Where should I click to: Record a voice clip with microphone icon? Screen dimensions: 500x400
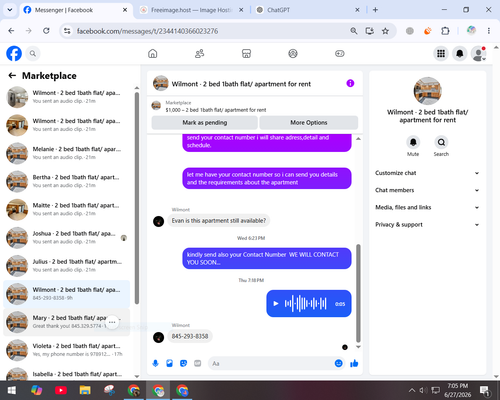coord(155,363)
